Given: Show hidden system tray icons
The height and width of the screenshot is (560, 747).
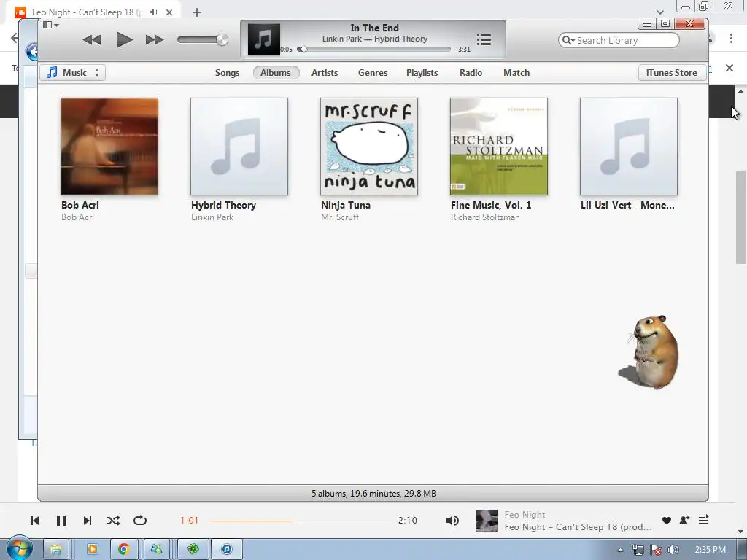Looking at the screenshot, I should tap(620, 550).
